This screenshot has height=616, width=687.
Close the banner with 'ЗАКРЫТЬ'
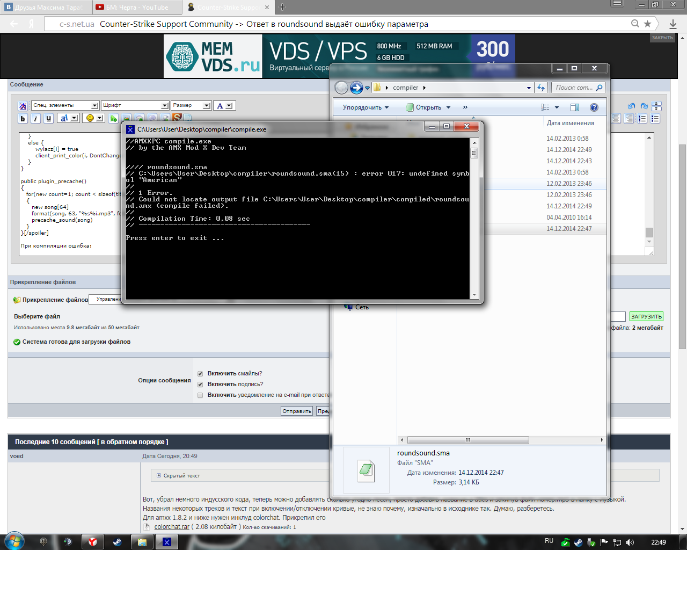point(662,38)
